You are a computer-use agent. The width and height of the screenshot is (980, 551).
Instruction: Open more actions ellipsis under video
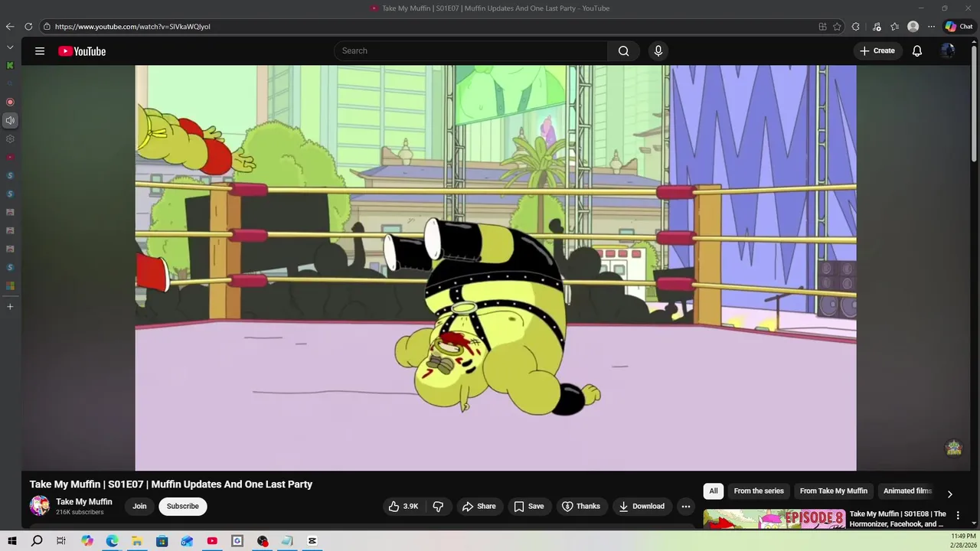[686, 507]
